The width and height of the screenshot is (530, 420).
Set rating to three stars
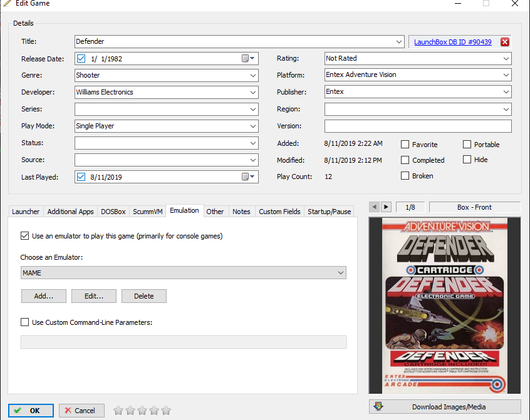tap(142, 411)
